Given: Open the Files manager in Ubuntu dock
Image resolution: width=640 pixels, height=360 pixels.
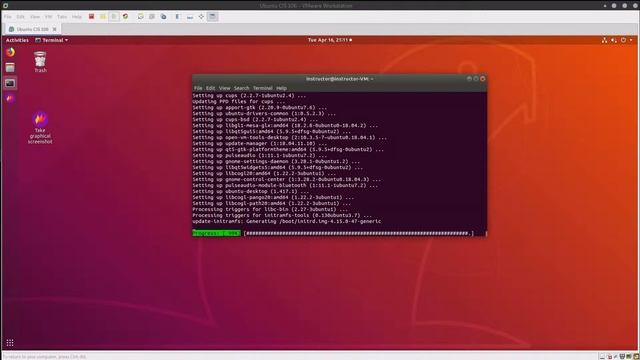Looking at the screenshot, I should point(10,67).
